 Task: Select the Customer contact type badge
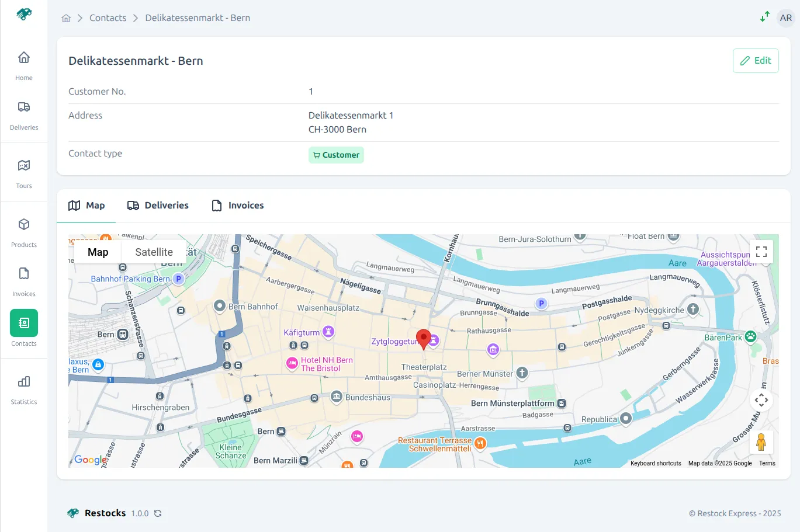336,155
